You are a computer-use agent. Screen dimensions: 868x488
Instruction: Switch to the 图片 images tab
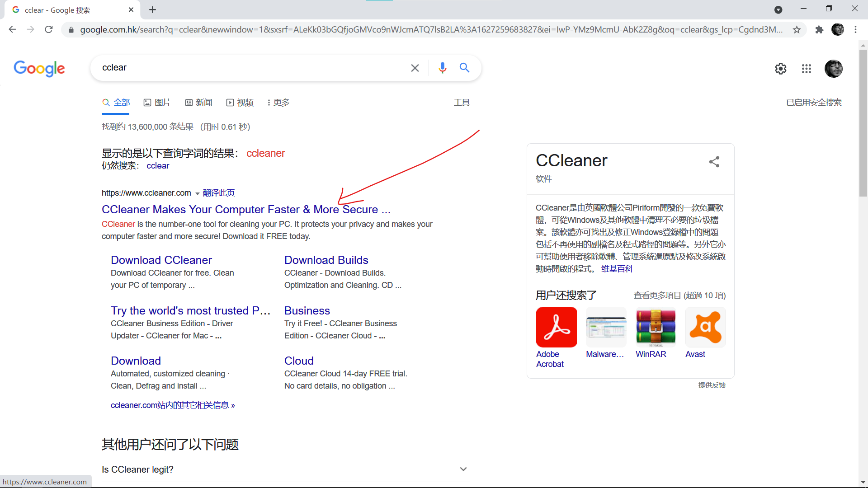pyautogui.click(x=157, y=103)
